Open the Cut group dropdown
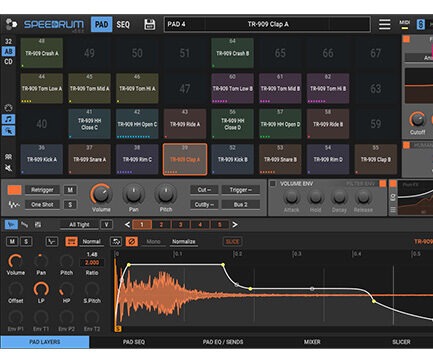The height and width of the screenshot is (363, 433). point(204,190)
